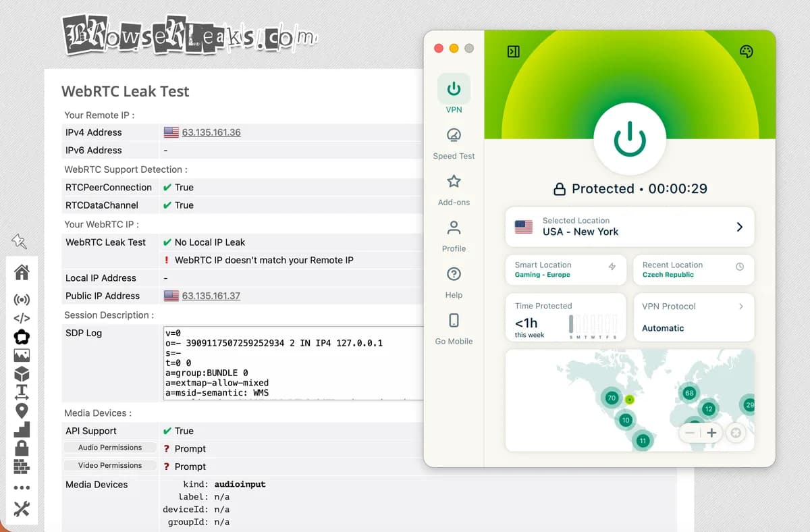810x532 pixels.
Task: Select "WebRTC IP doesn't match your Remote IP"
Action: click(x=264, y=260)
